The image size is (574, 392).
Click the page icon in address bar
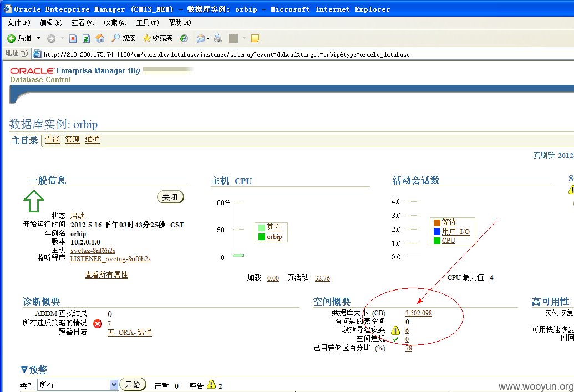click(37, 54)
